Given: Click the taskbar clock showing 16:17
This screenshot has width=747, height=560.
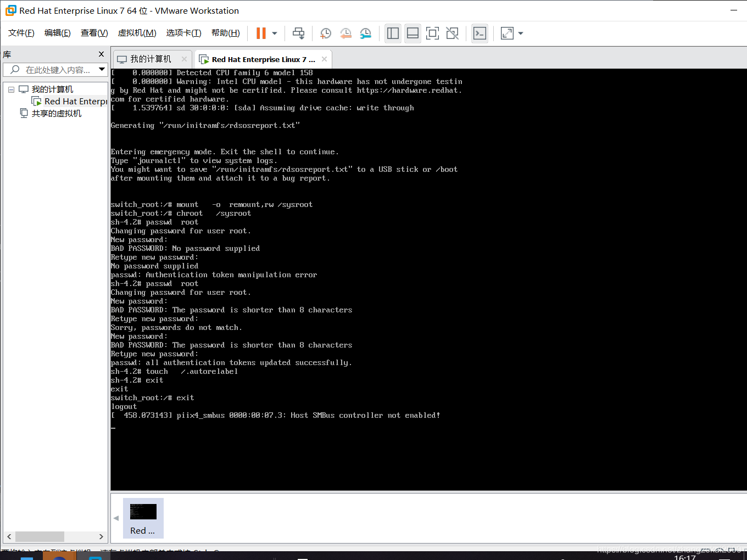Looking at the screenshot, I should point(685,557).
